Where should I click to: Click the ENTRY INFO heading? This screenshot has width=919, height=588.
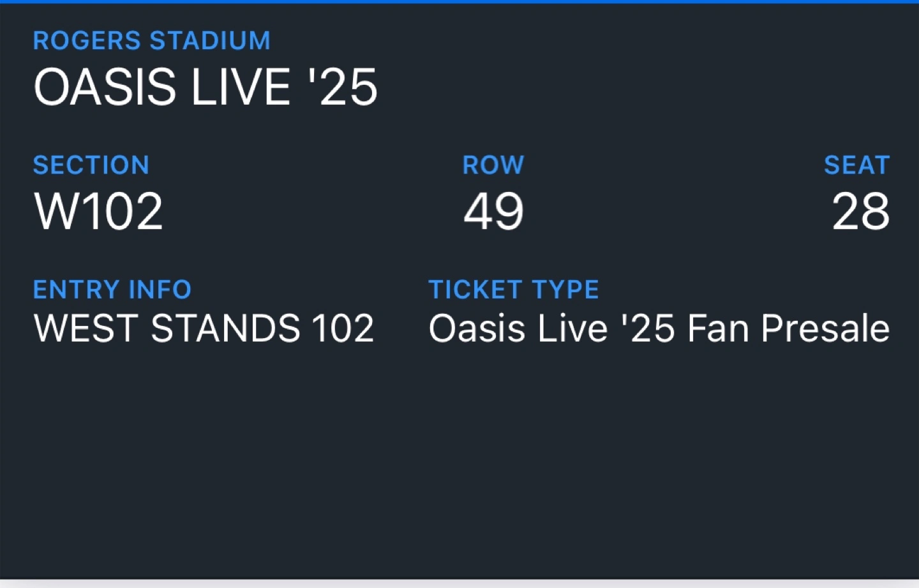coord(112,290)
